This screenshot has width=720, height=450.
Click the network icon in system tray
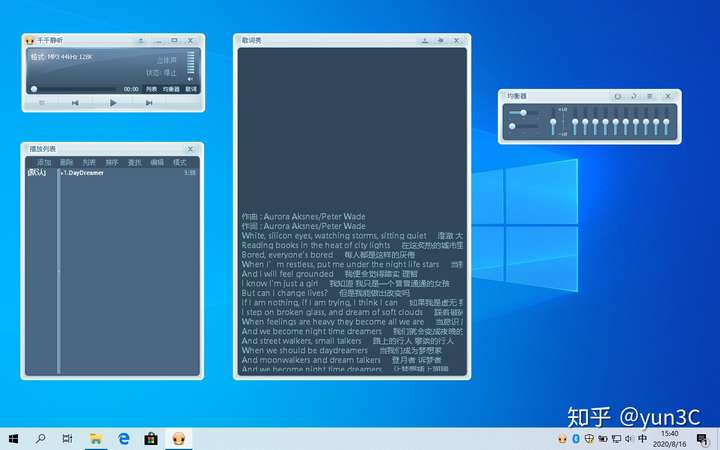[x=616, y=439]
